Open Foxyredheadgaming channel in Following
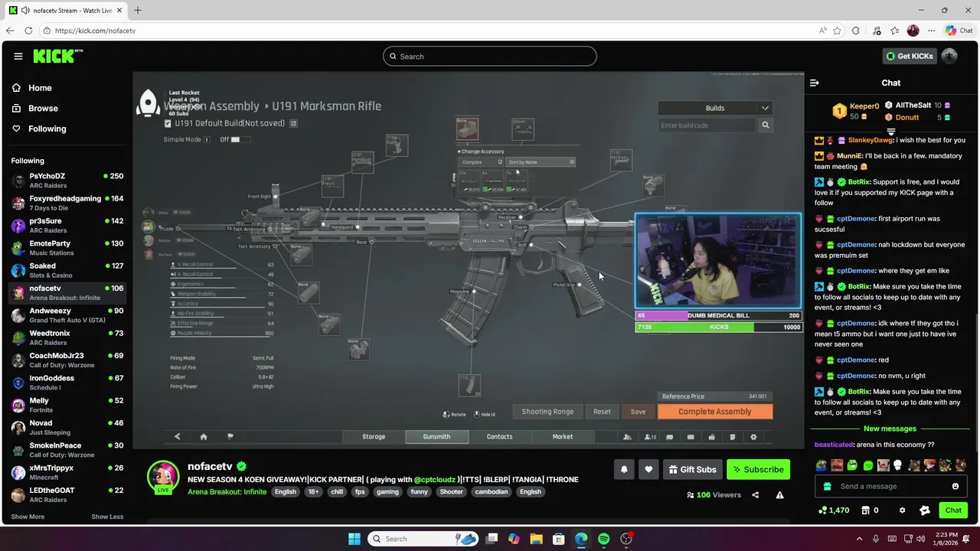Screen dimensions: 980x551 (67, 203)
